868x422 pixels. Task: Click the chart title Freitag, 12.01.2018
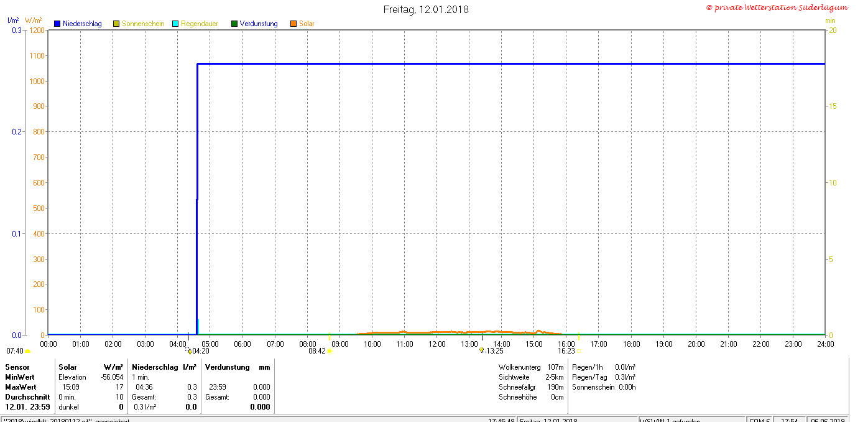pos(426,9)
